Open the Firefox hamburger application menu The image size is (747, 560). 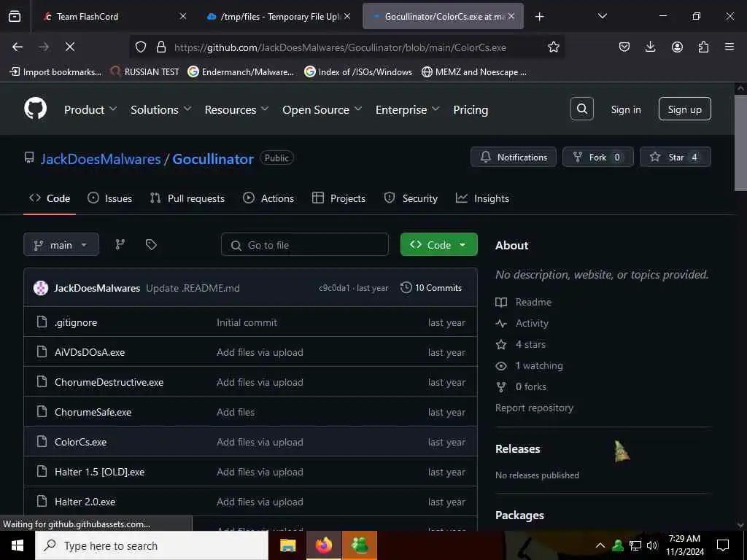[729, 47]
